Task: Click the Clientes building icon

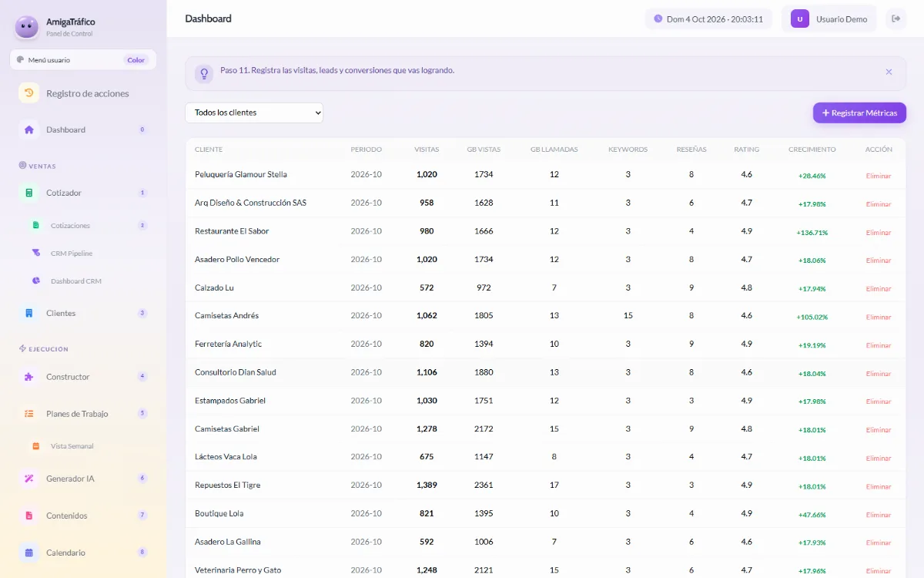Action: 29,313
